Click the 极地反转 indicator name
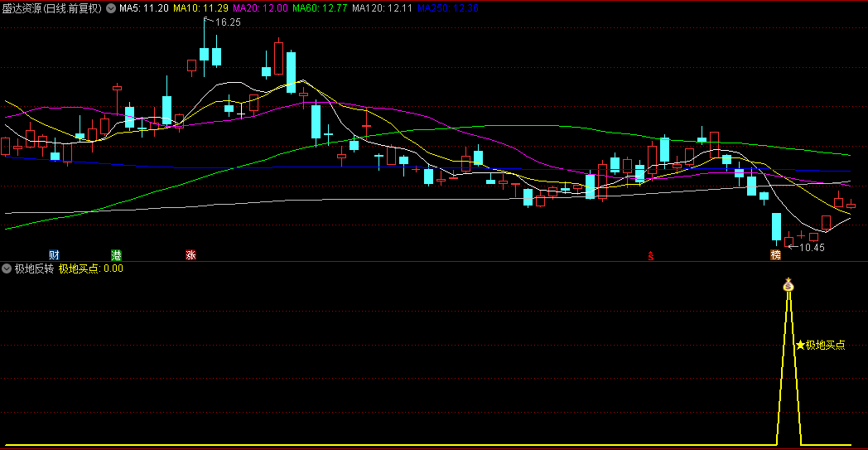The width and height of the screenshot is (868, 450). [x=34, y=269]
